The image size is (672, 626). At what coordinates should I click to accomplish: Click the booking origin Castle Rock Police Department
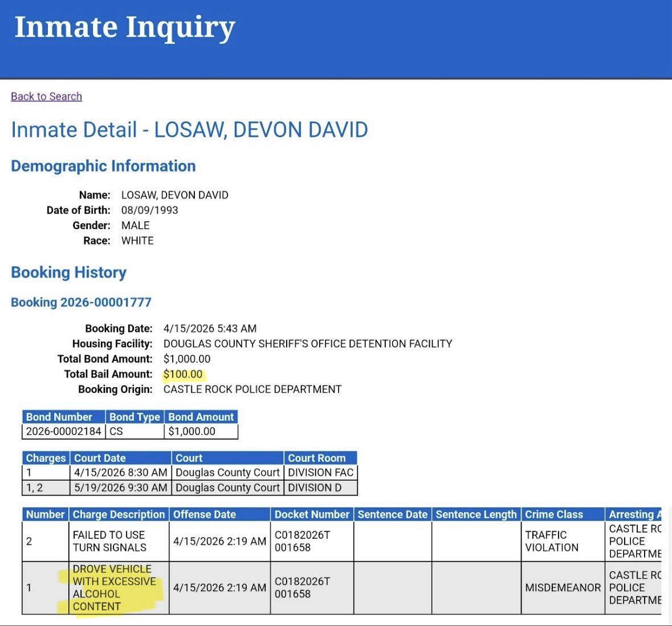252,389
